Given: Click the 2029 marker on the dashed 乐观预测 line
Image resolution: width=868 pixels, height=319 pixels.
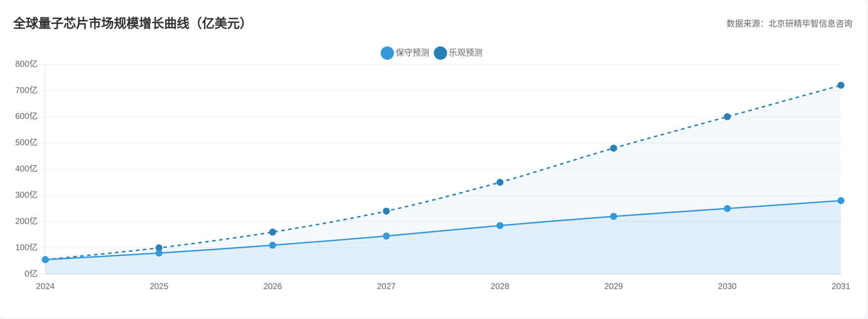Looking at the screenshot, I should pos(613,148).
